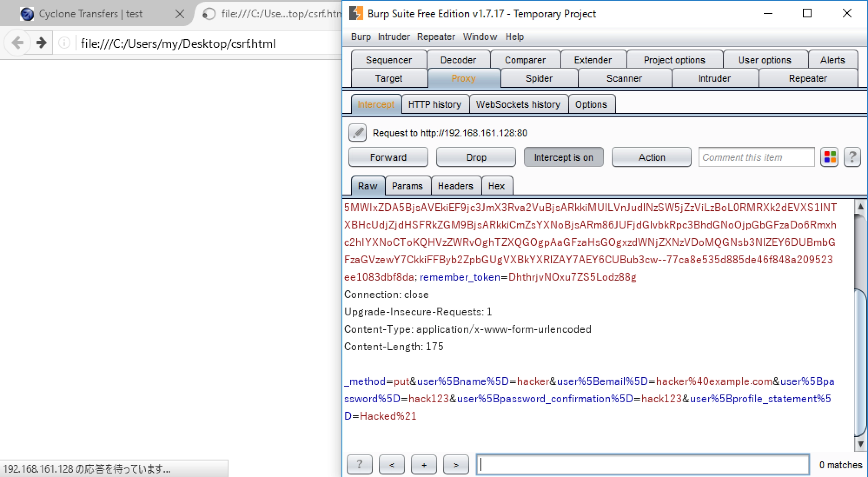Image resolution: width=868 pixels, height=477 pixels.
Task: Toggle the Intercept is on button
Action: (x=563, y=157)
